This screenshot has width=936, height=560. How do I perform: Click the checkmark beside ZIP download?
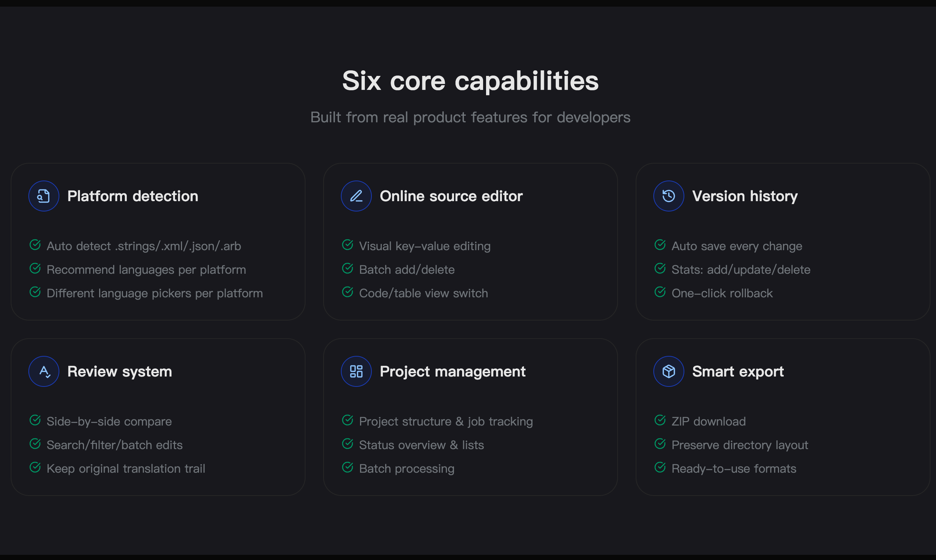660,420
